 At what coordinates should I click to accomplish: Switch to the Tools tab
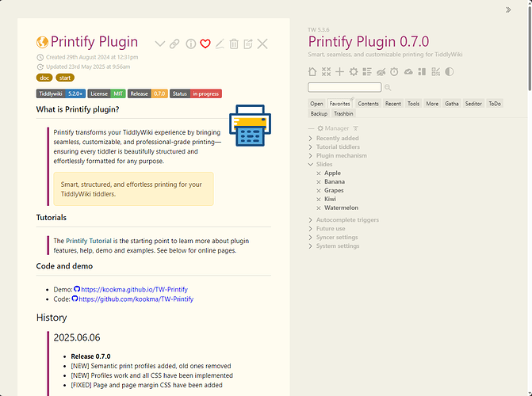coord(413,104)
